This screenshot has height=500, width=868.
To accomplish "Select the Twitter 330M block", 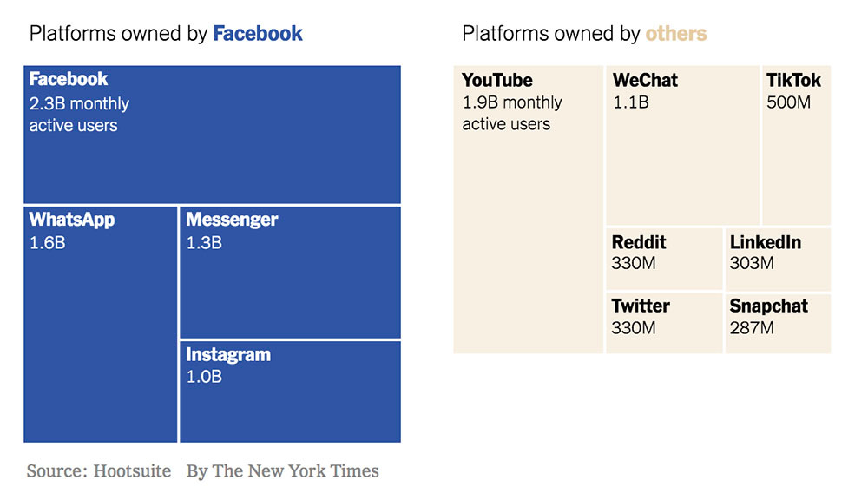I will point(664,323).
